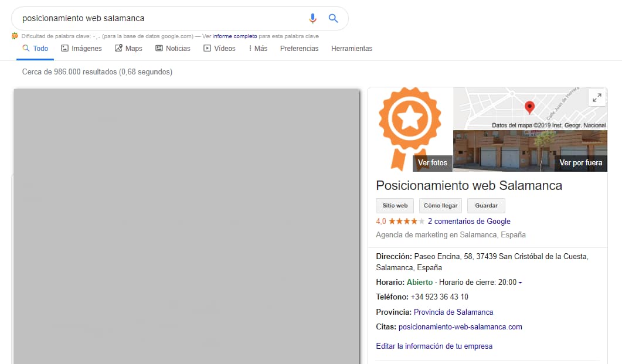
Task: Click the phone number +34 923 36 43 10
Action: [x=439, y=297]
